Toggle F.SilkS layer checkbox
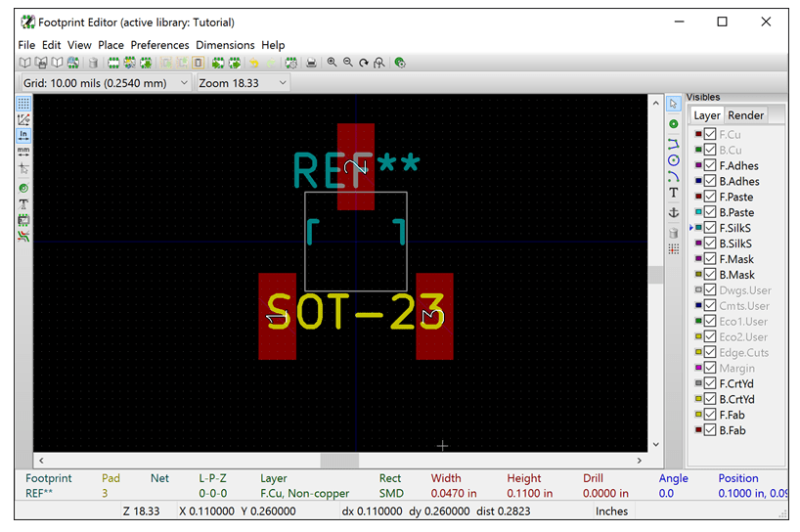 (710, 228)
